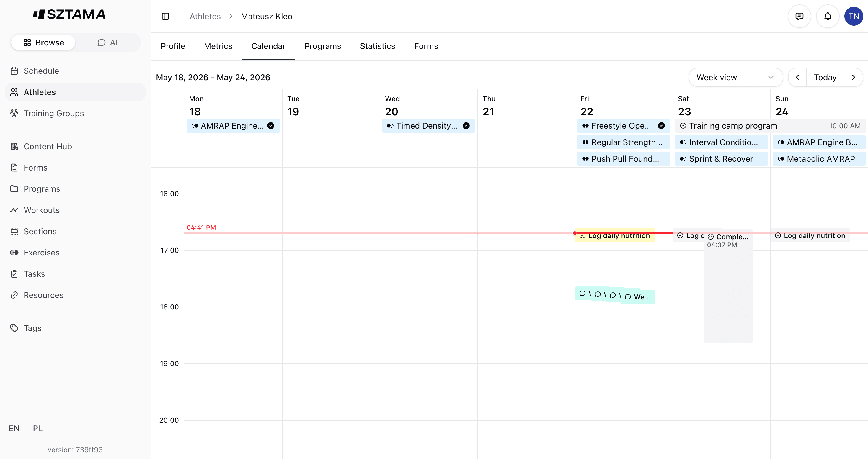Open the sidebar Programs folder
868x459 pixels.
point(75,188)
